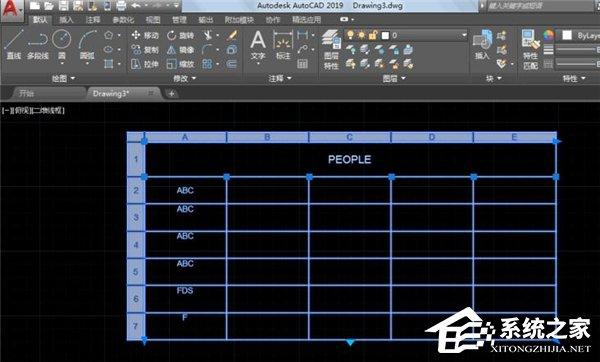Click the Copy (复制) tool
The height and width of the screenshot is (362, 600).
145,50
